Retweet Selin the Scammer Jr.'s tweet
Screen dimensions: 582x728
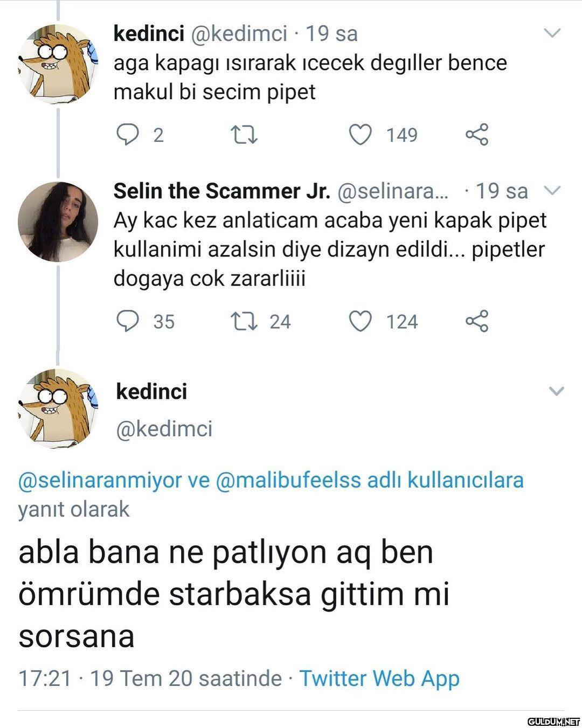tap(244, 321)
